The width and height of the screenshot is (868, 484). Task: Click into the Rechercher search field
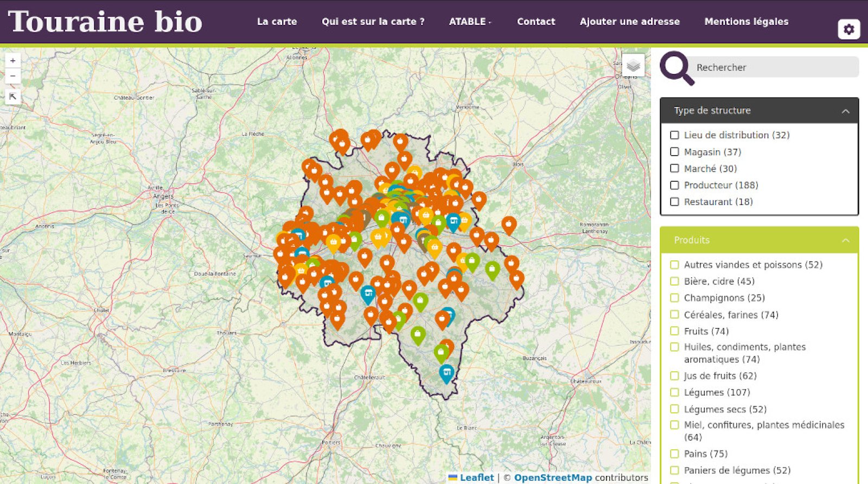[x=773, y=67]
